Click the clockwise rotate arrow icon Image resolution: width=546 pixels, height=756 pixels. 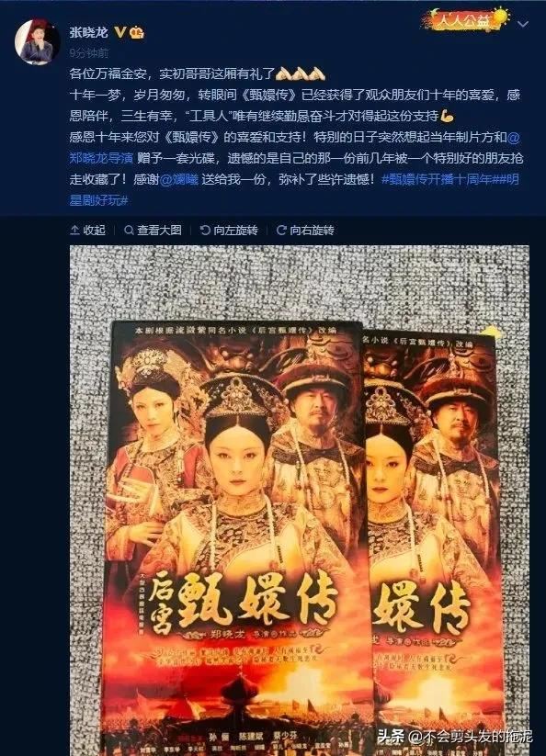281,230
